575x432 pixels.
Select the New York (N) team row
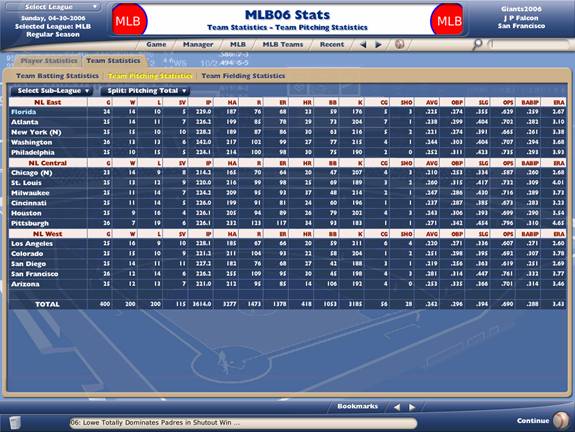(x=288, y=132)
